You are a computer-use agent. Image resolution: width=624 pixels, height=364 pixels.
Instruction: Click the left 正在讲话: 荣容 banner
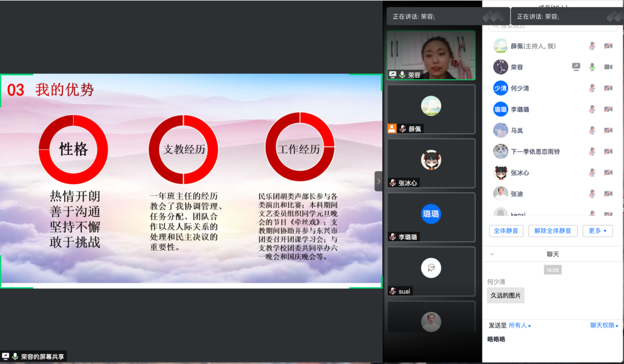tap(448, 16)
